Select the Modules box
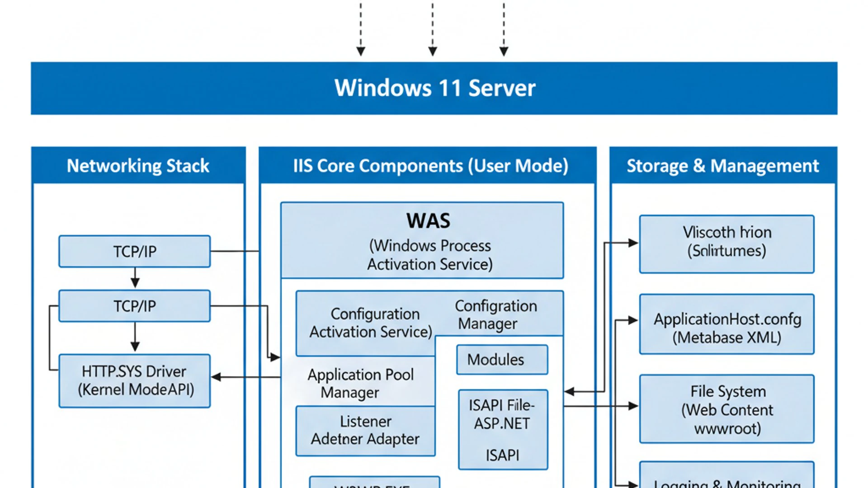Image resolution: width=868 pixels, height=488 pixels. pyautogui.click(x=502, y=360)
